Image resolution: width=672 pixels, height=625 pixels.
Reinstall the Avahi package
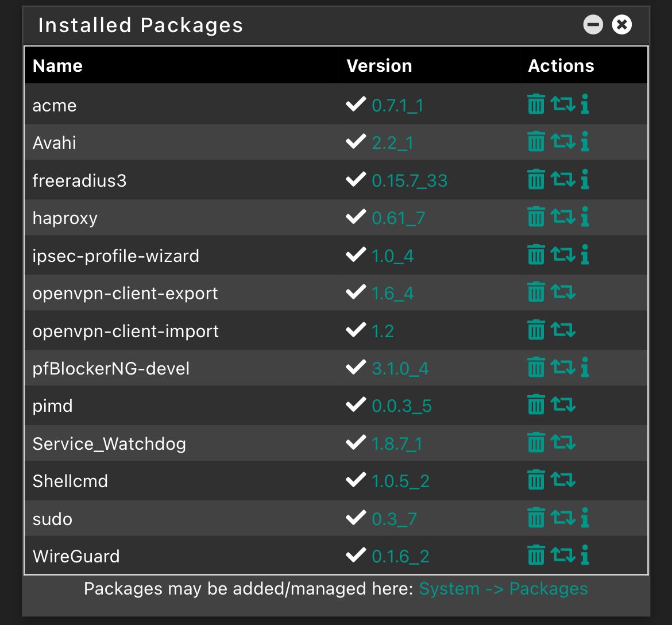[563, 141]
